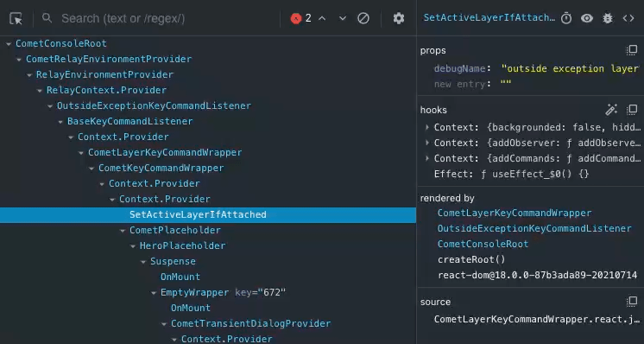Log component data with bug icon
The image size is (644, 344).
(608, 18)
